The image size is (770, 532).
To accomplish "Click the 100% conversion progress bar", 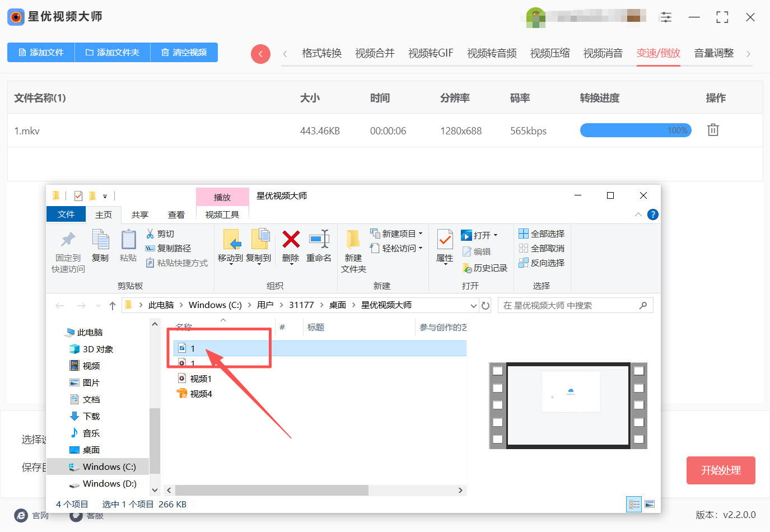I will pos(636,130).
